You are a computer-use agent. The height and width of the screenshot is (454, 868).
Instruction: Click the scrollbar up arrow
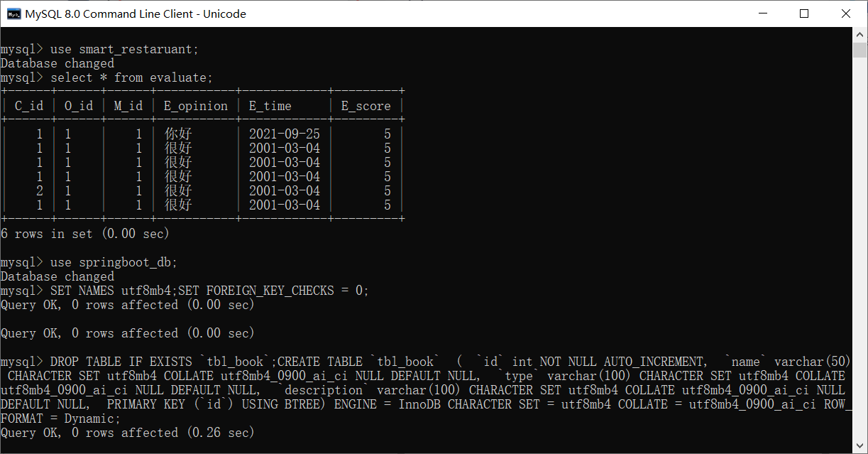[860, 34]
